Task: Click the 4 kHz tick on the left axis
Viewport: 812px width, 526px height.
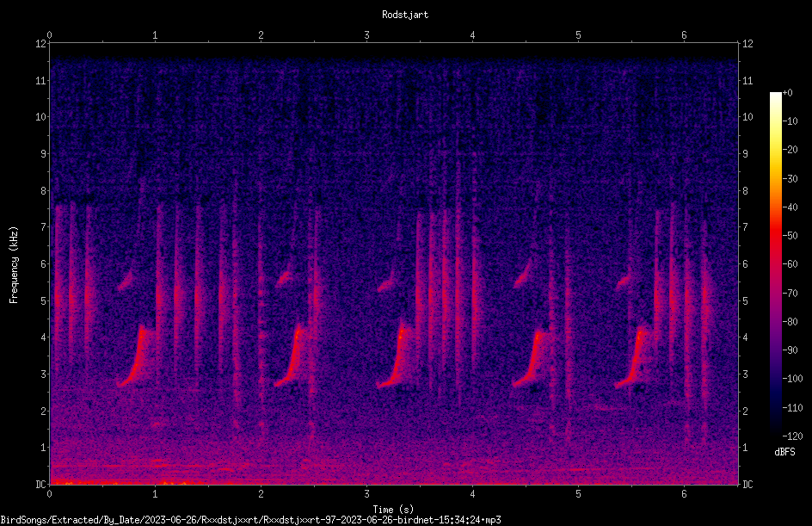Action: (43, 337)
